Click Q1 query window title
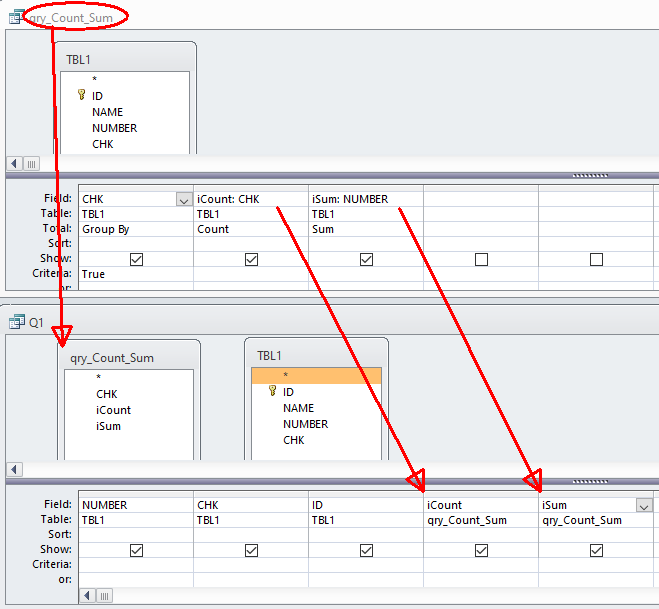Viewport: 659px width, 609px height. pyautogui.click(x=36, y=322)
